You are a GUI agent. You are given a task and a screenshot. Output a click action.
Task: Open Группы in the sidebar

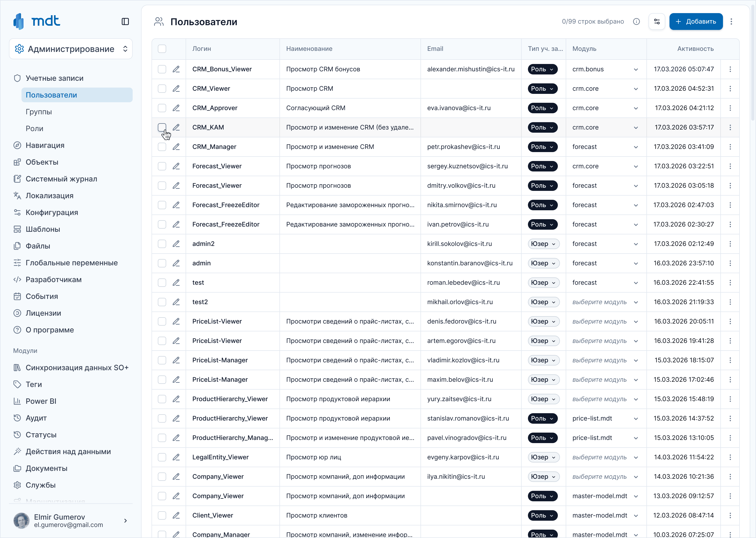(39, 112)
